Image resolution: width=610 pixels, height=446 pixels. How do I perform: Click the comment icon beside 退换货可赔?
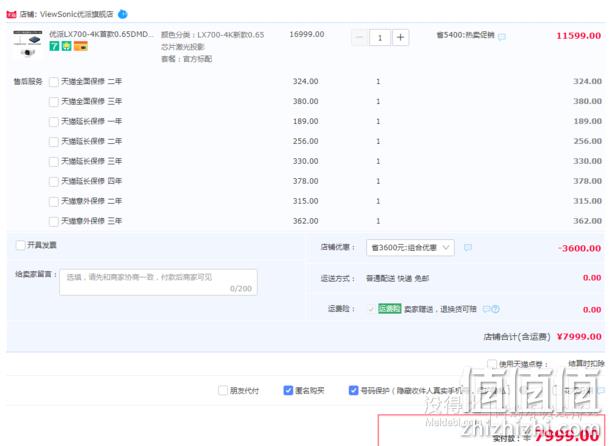tap(486, 309)
